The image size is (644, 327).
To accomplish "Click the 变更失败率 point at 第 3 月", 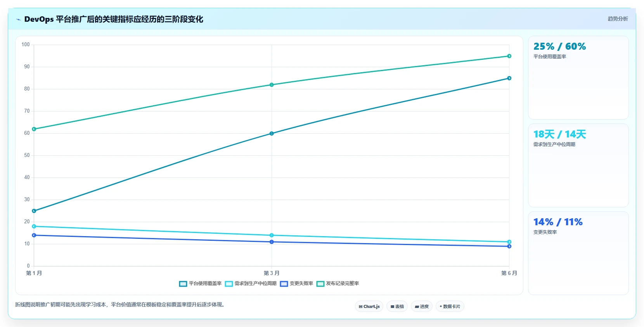I will click(x=272, y=242).
